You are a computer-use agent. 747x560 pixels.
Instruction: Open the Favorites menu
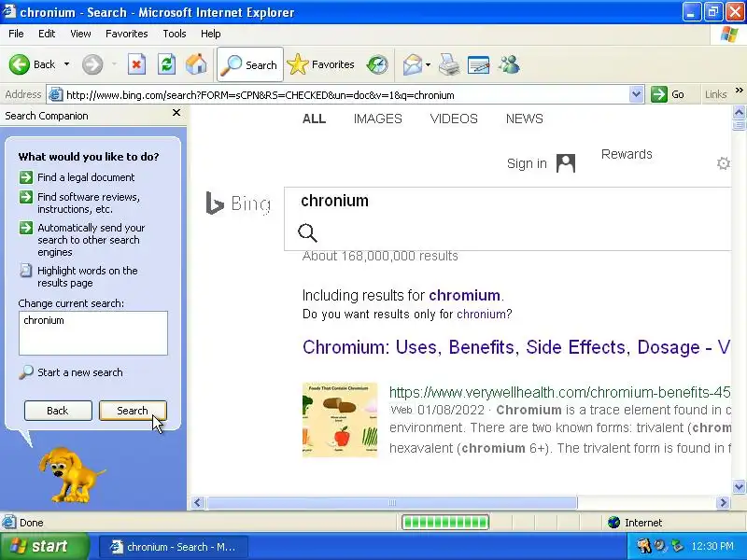point(127,34)
